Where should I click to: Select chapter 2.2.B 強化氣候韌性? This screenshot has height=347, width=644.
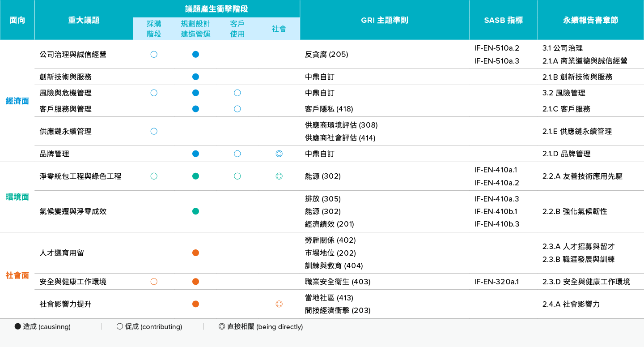pyautogui.click(x=575, y=211)
